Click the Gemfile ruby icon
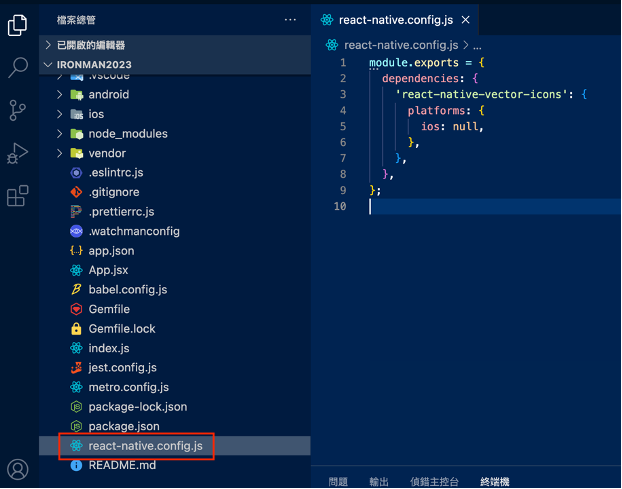This screenshot has height=489, width=622. point(76,309)
